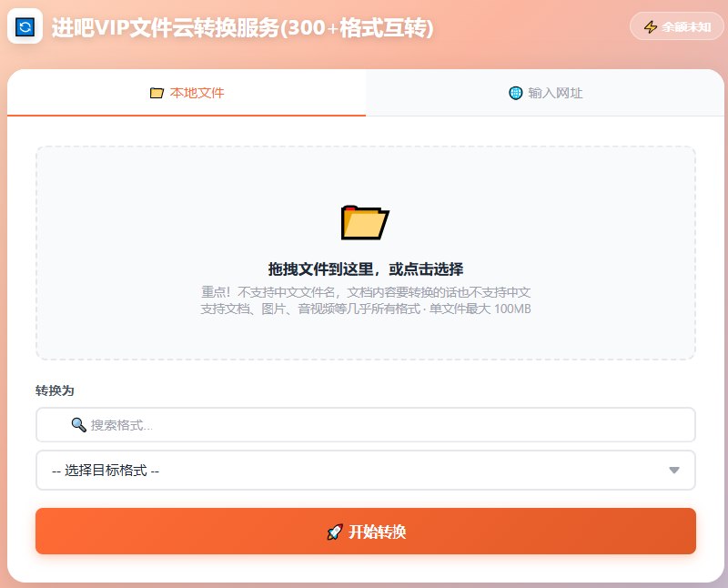Viewport: 728px width, 588px height.
Task: Click the globe icon in 输入网址 tab
Action: point(516,93)
